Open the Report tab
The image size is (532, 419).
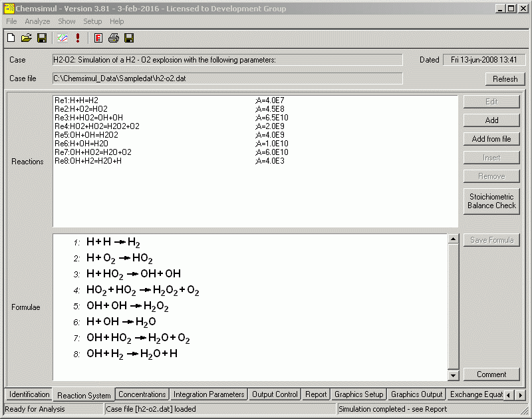click(316, 394)
